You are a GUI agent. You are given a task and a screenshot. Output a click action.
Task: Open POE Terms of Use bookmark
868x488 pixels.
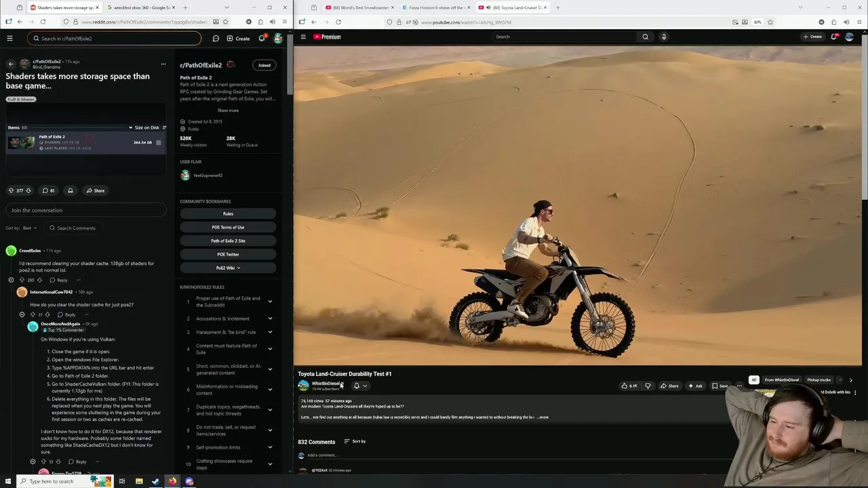point(228,227)
